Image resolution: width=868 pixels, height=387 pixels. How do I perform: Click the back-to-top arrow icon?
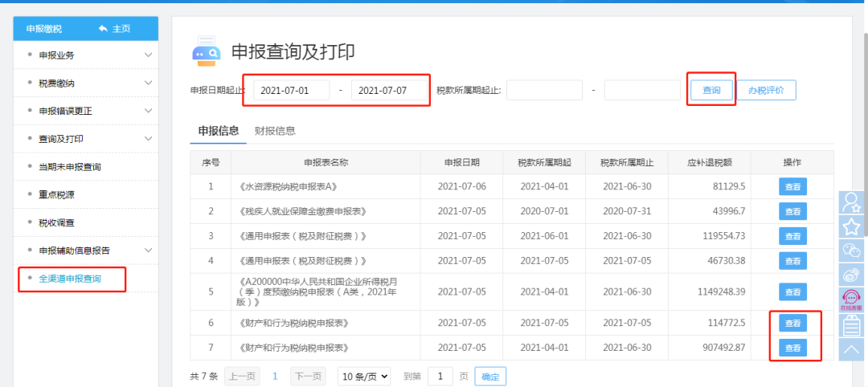click(851, 348)
